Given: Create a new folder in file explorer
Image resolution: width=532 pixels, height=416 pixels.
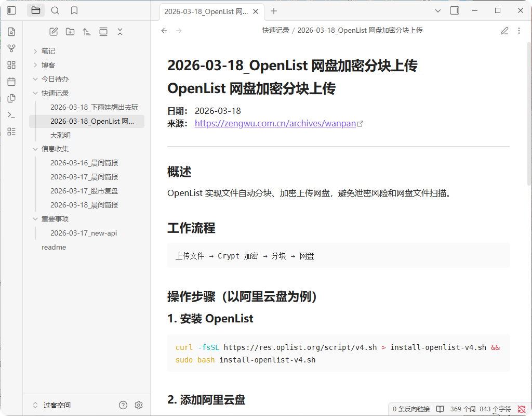Looking at the screenshot, I should click(x=70, y=32).
